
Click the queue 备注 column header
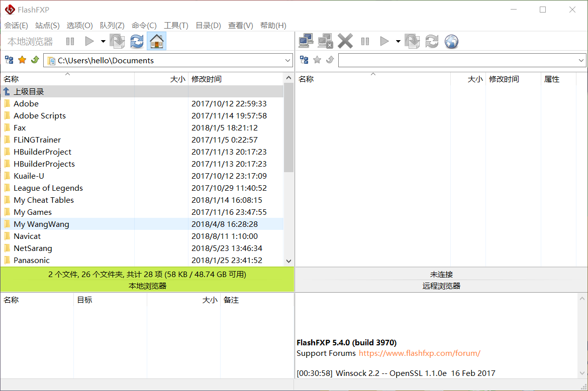(257, 300)
